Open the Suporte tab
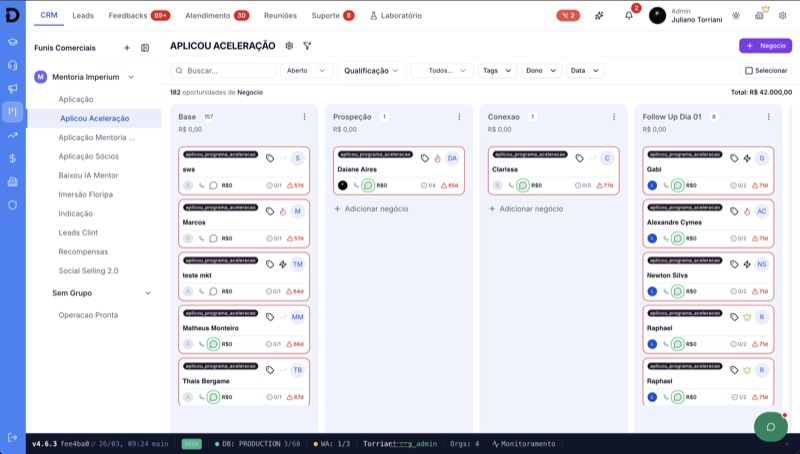The width and height of the screenshot is (800, 454). coord(333,16)
